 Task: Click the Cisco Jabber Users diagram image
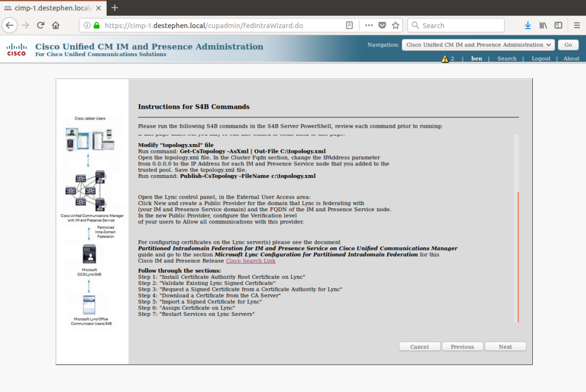(90, 139)
